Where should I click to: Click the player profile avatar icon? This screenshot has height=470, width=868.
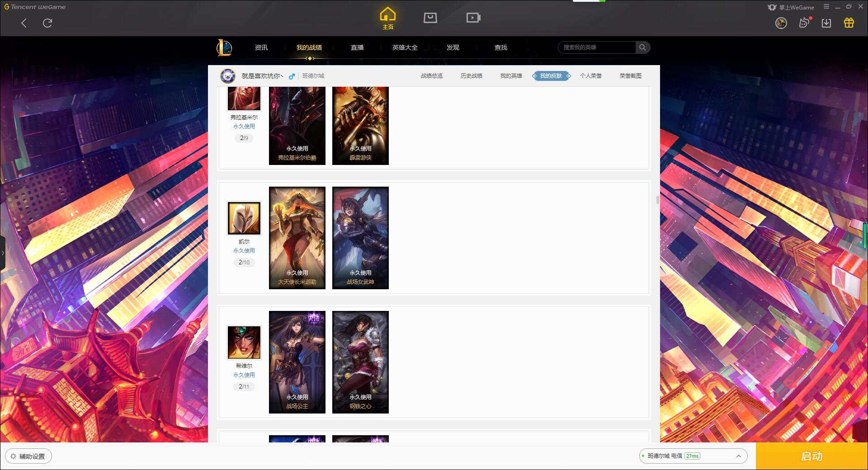coord(228,76)
